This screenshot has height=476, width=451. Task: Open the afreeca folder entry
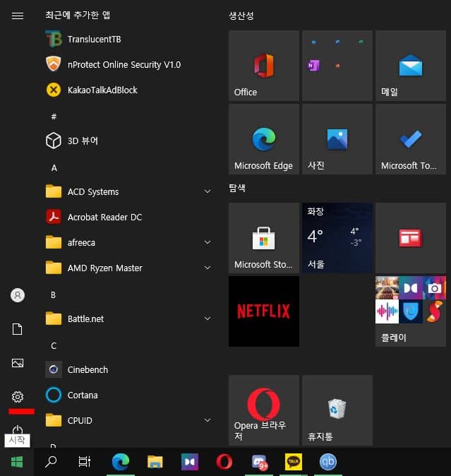[127, 242]
